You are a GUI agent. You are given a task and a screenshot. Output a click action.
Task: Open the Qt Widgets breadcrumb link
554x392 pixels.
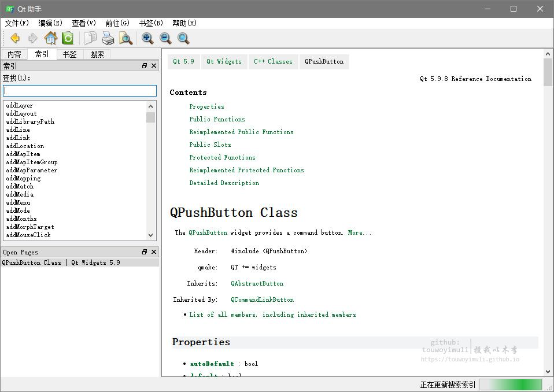pos(224,61)
